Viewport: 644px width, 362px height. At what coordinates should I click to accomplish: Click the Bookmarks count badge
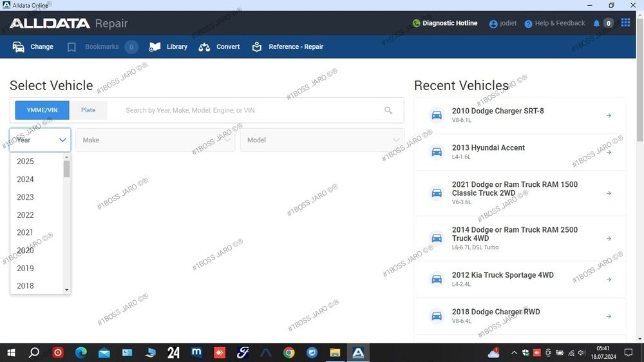point(131,47)
